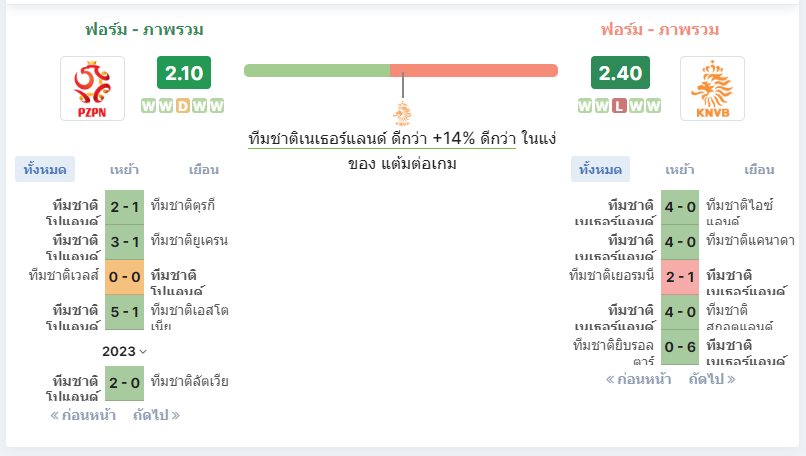Click the Netherlands 2.40 form rating badge
The height and width of the screenshot is (456, 806).
[x=620, y=72]
